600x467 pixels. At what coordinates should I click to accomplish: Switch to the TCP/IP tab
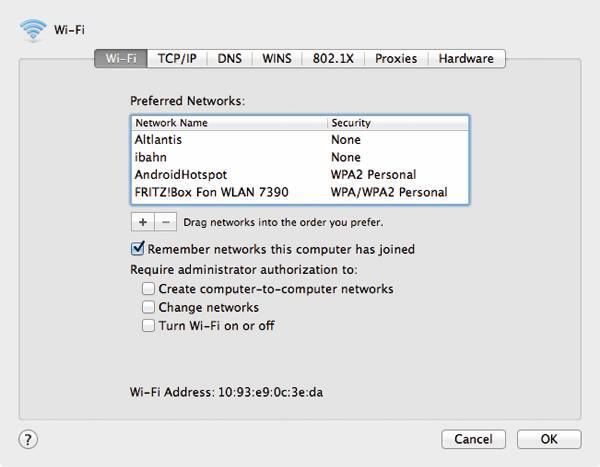tap(179, 59)
